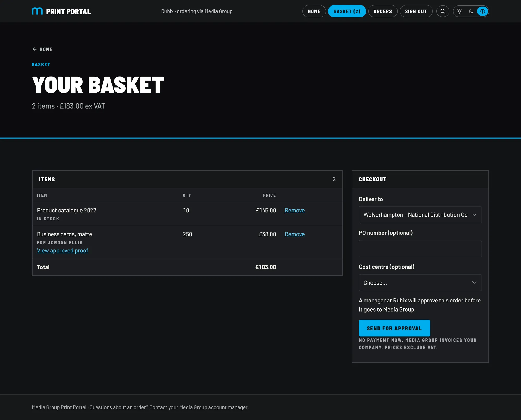This screenshot has height=420, width=521.
Task: Go back using the Home arrow link
Action: (x=42, y=49)
